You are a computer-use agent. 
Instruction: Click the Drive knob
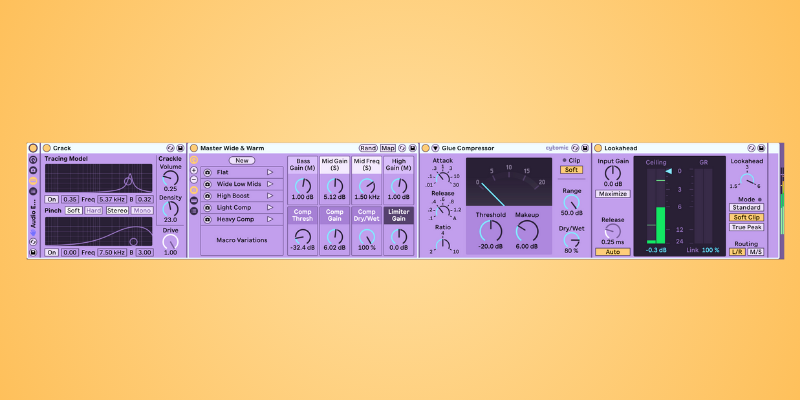pos(170,242)
